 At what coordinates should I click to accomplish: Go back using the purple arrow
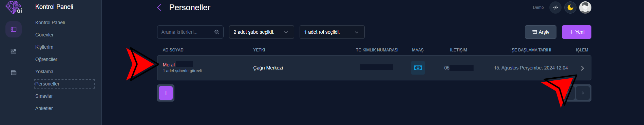tap(159, 7)
